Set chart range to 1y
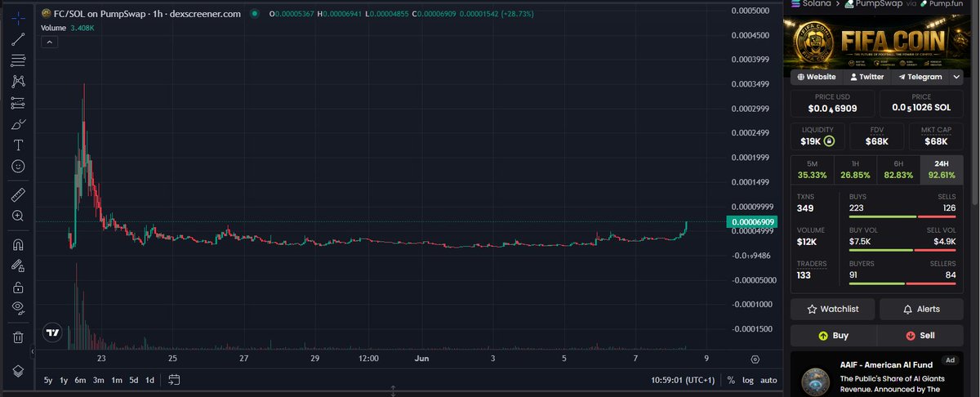 tap(65, 380)
